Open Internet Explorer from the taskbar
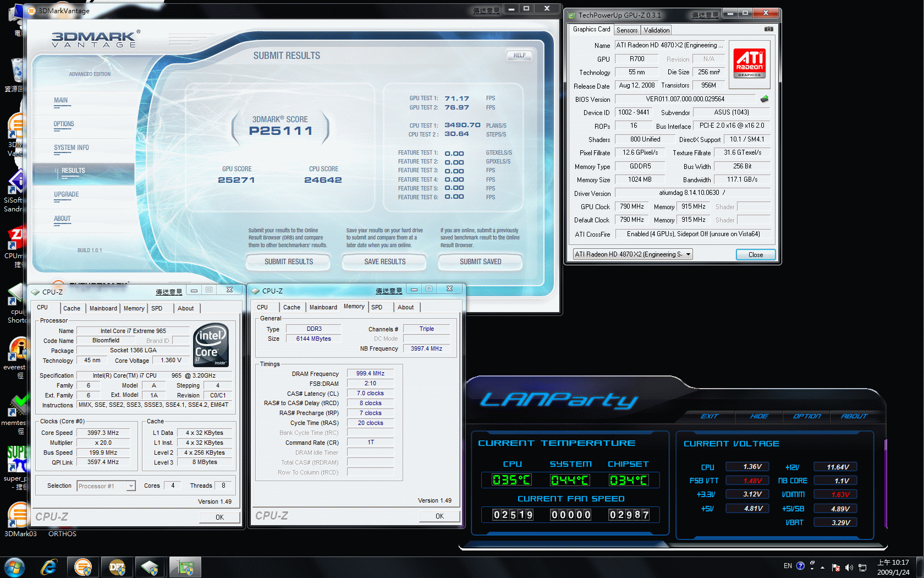 tap(50, 567)
